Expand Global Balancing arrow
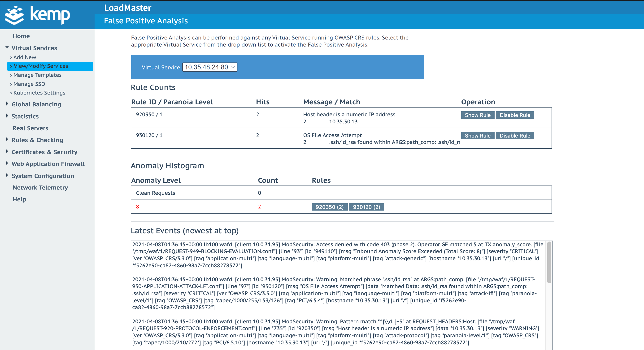 (7, 104)
